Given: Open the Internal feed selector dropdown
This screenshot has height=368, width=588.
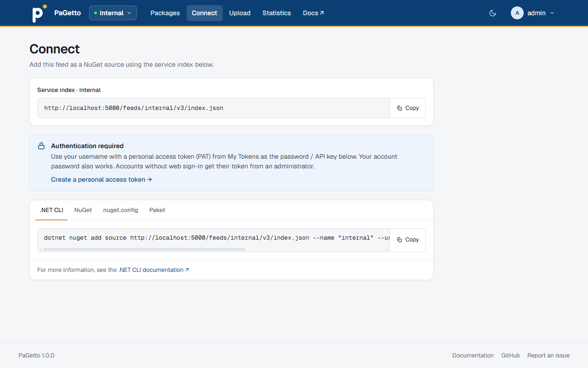Looking at the screenshot, I should point(113,13).
